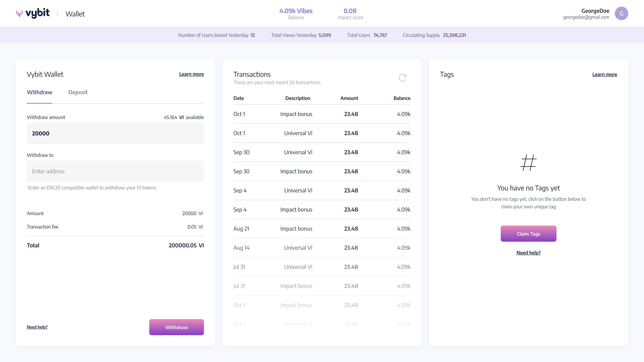Switch to the Withdraw tab

pyautogui.click(x=39, y=92)
